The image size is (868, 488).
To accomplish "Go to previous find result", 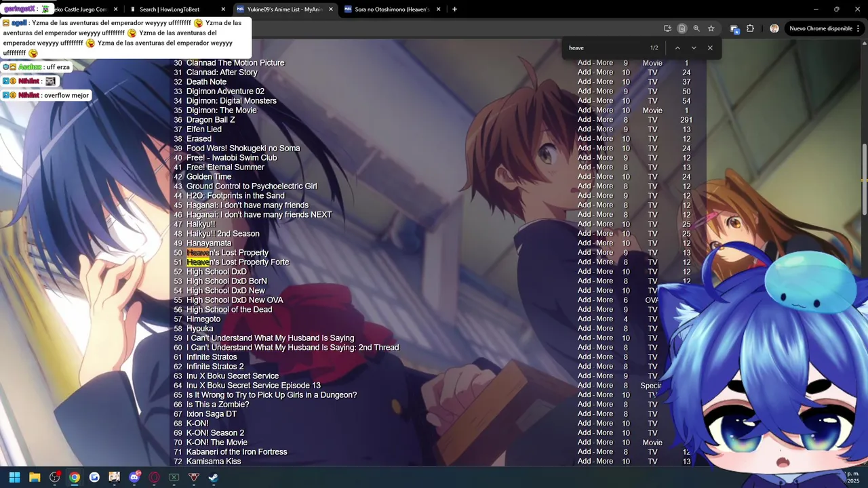I will click(x=677, y=48).
